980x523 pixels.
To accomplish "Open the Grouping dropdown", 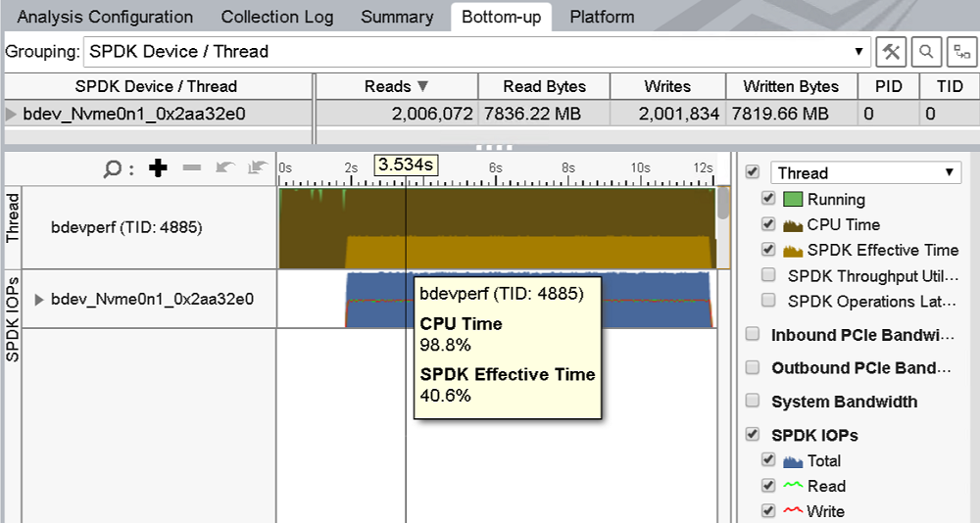I will point(859,51).
